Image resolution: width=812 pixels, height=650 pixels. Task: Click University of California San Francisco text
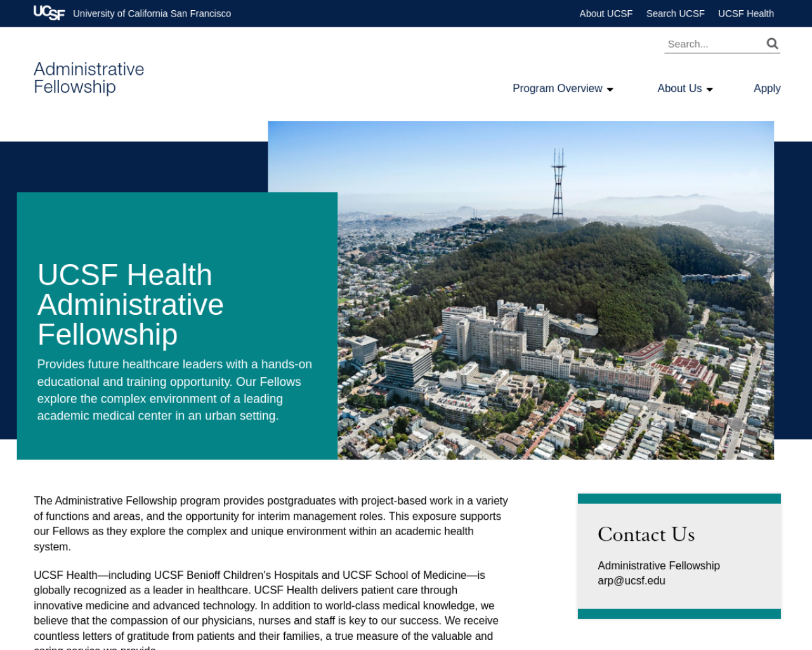tap(152, 13)
